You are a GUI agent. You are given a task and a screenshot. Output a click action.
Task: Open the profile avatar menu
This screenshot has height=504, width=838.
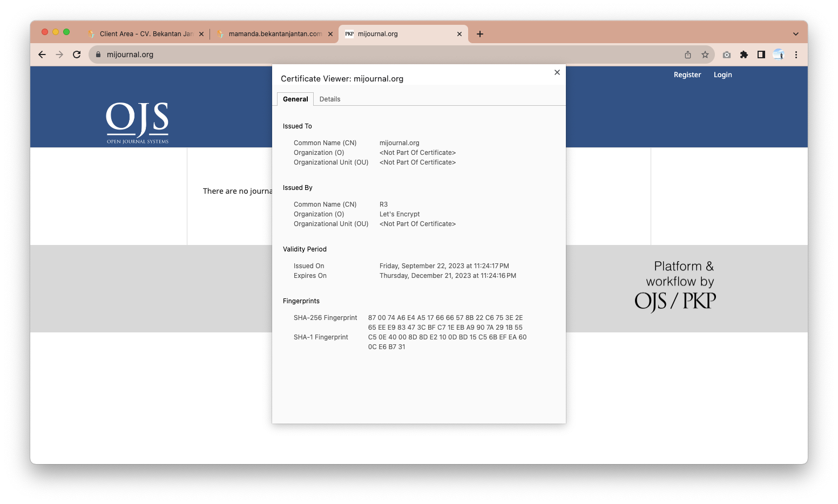point(779,55)
